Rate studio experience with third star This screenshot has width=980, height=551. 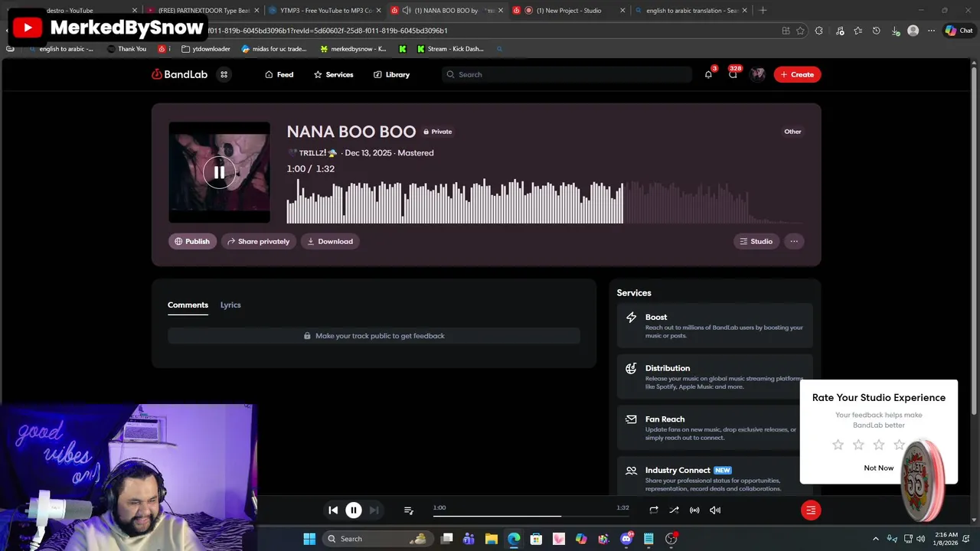(x=879, y=445)
